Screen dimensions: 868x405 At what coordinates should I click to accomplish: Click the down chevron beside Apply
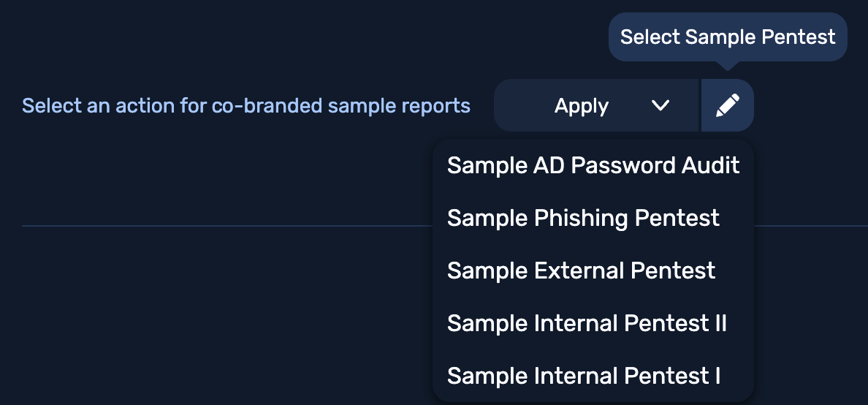click(x=660, y=106)
